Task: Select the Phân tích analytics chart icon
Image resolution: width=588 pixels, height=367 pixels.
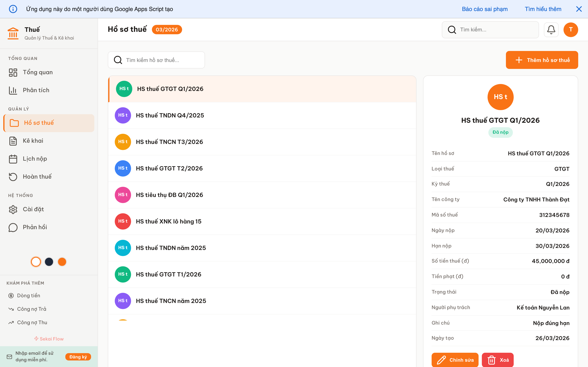Action: pos(13,90)
